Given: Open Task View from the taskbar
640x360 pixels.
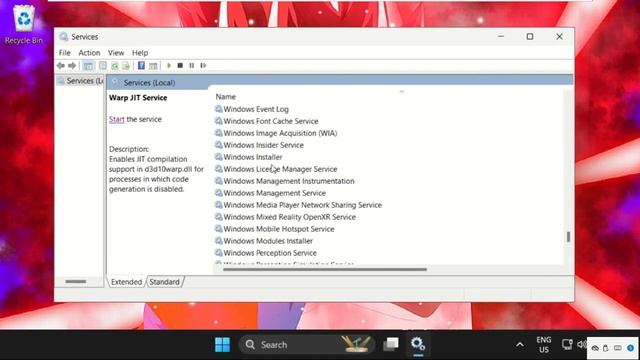Looking at the screenshot, I should coord(391,344).
